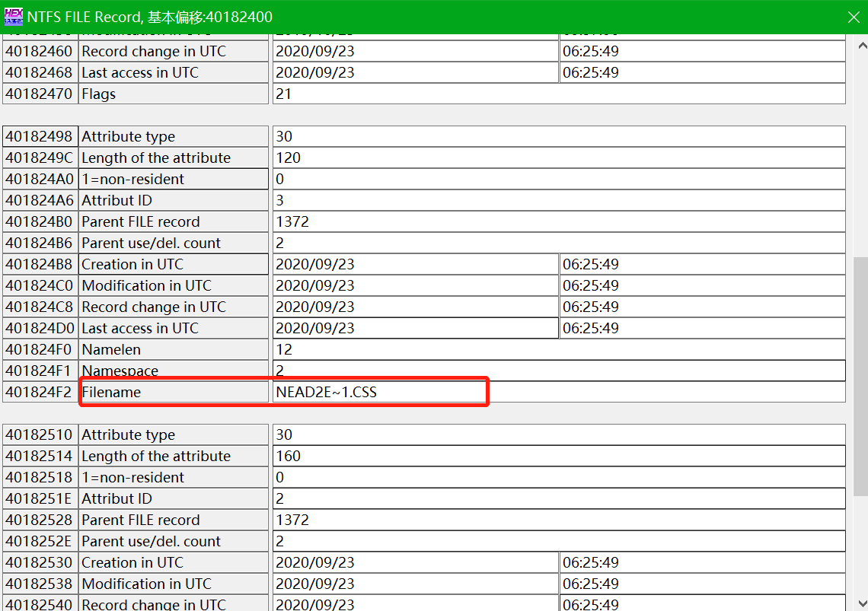Click offset cell 40182514

[40, 456]
